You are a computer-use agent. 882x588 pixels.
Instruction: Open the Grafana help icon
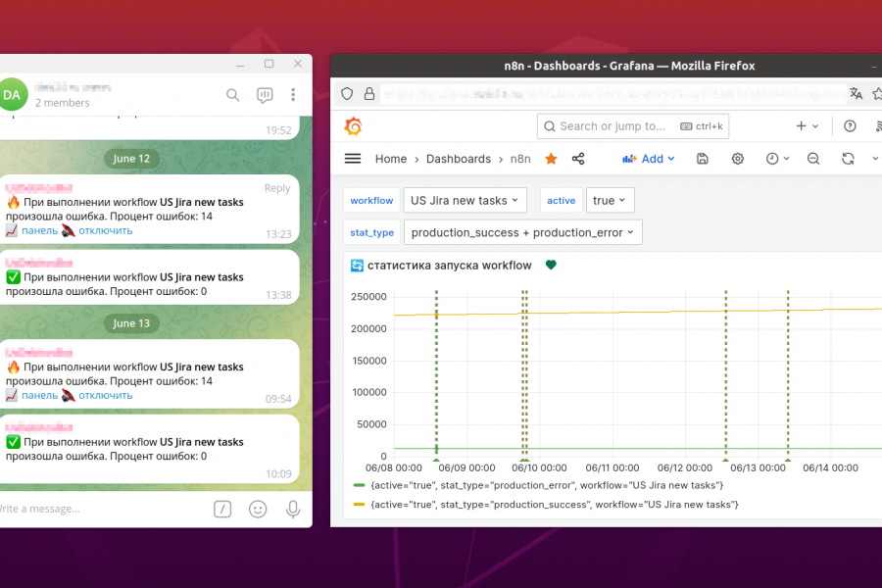tap(850, 126)
